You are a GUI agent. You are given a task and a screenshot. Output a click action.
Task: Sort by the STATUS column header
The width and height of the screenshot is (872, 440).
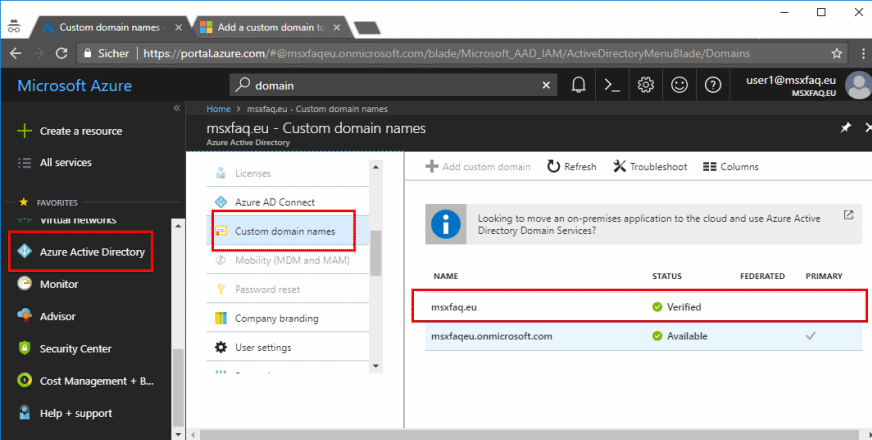coord(667,276)
